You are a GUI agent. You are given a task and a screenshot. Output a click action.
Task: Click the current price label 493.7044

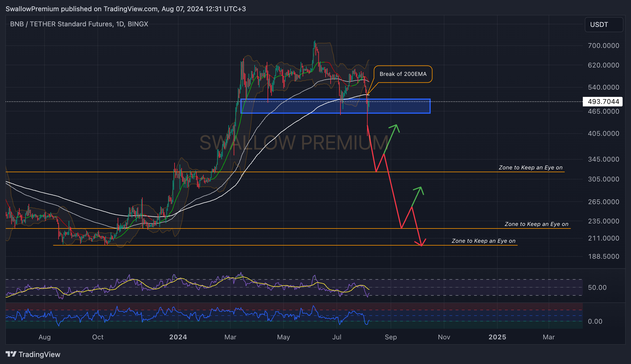[603, 101]
